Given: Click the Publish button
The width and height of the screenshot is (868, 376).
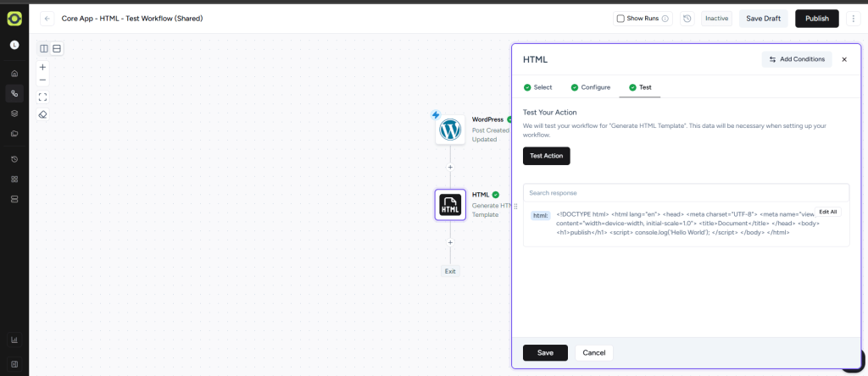Looking at the screenshot, I should pos(816,19).
